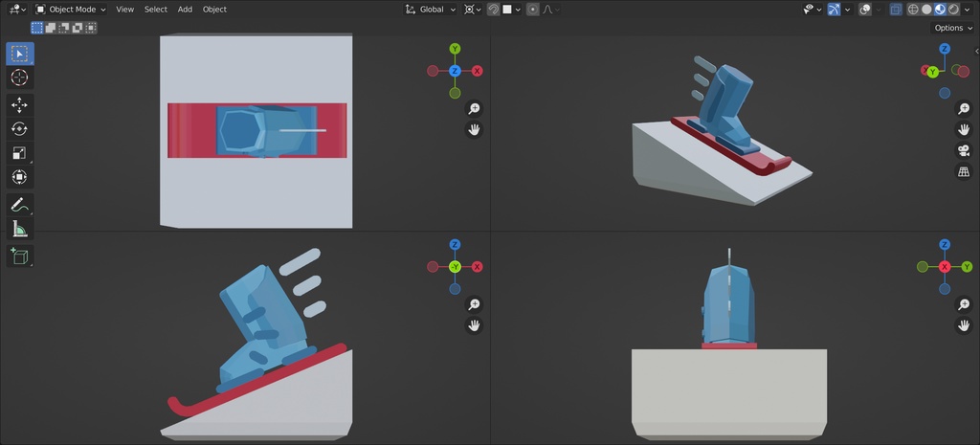Choose the subtract selection mode icon
Screen dimensions: 980x445
64,28
